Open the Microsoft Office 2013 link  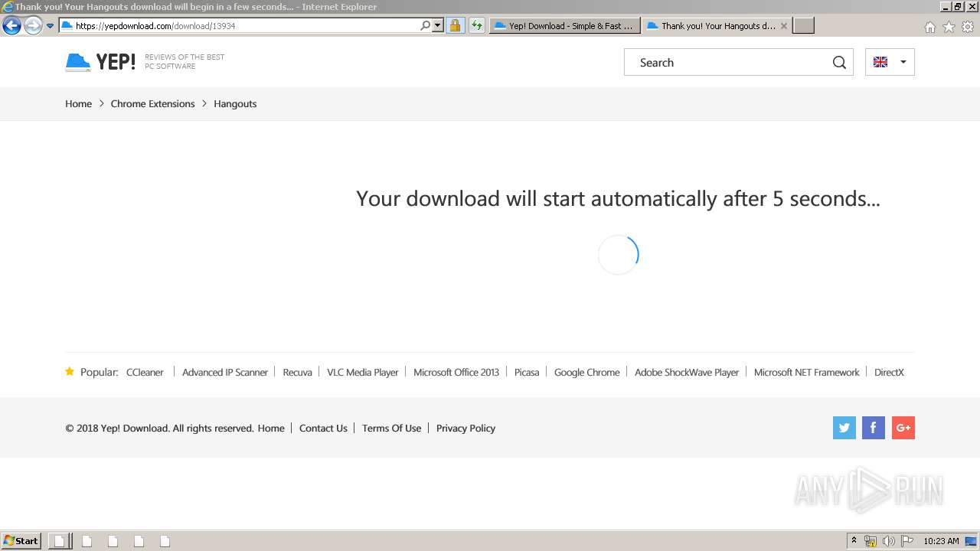(x=456, y=373)
